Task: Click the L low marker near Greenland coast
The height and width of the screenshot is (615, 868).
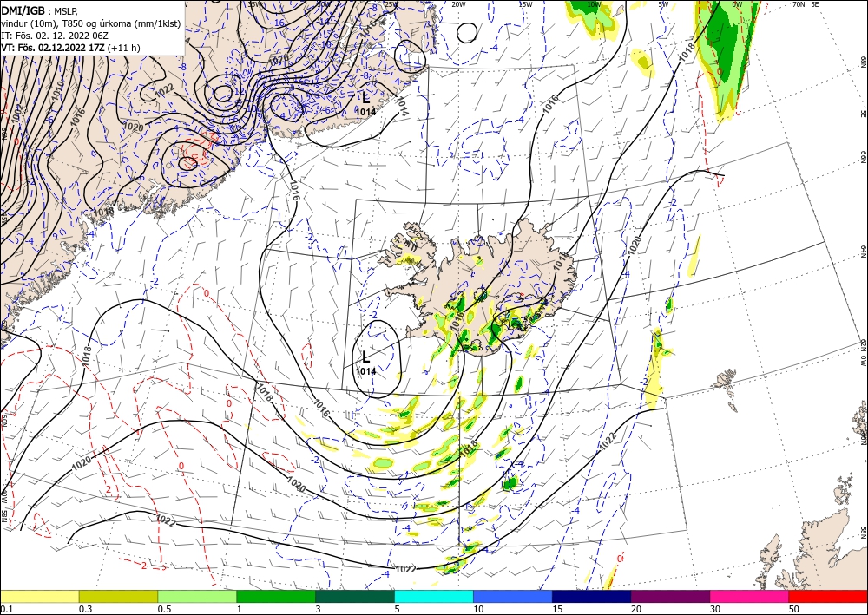Action: pyautogui.click(x=366, y=98)
